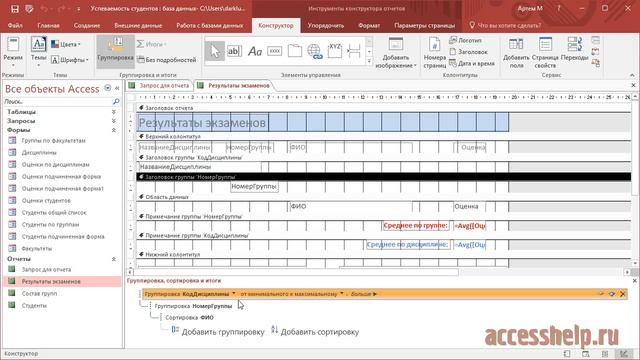
Task: Click the Save icon in title bar
Action: click(x=15, y=9)
